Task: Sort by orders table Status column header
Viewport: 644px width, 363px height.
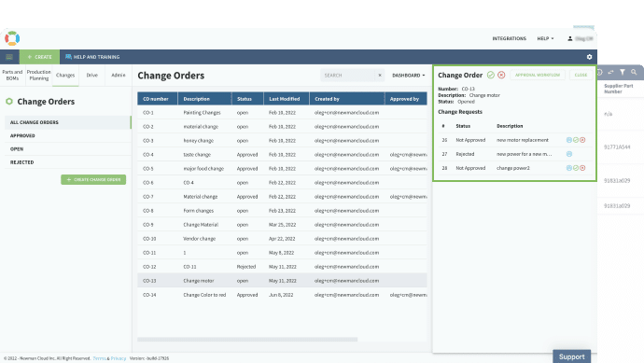Action: pos(247,99)
